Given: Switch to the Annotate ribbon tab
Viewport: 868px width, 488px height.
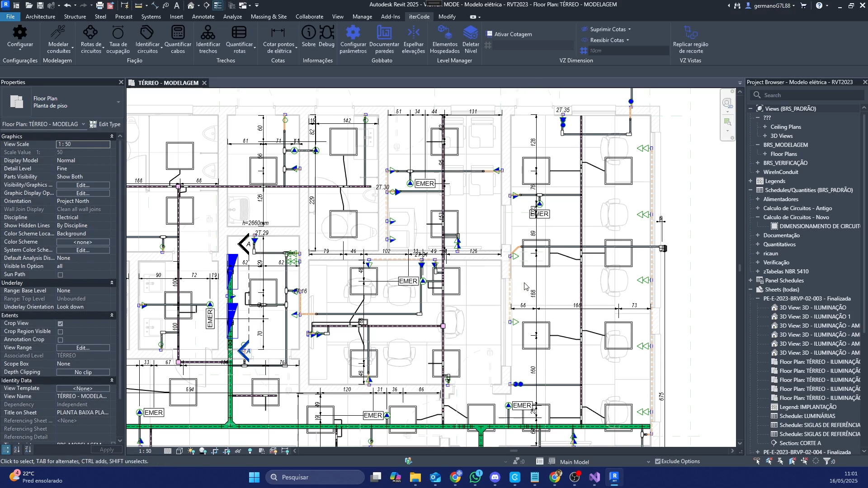Looking at the screenshot, I should click(203, 17).
